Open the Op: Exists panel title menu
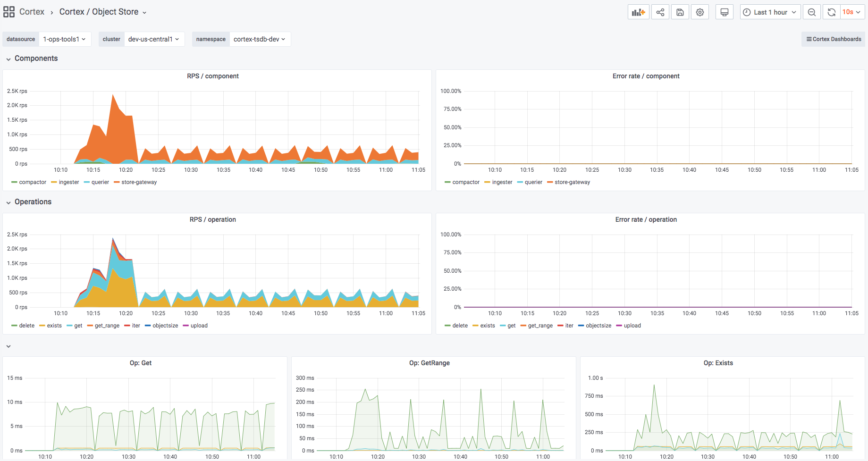 click(718, 363)
